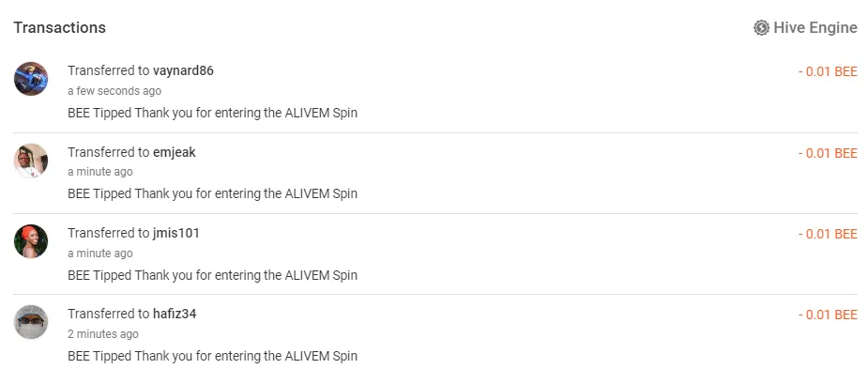Open vaynard86's profile avatar
Screen dimensions: 868x369
point(31,79)
